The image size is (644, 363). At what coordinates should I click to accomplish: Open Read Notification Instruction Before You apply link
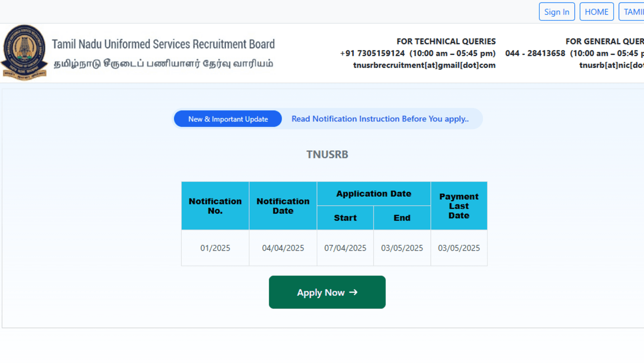pos(380,119)
